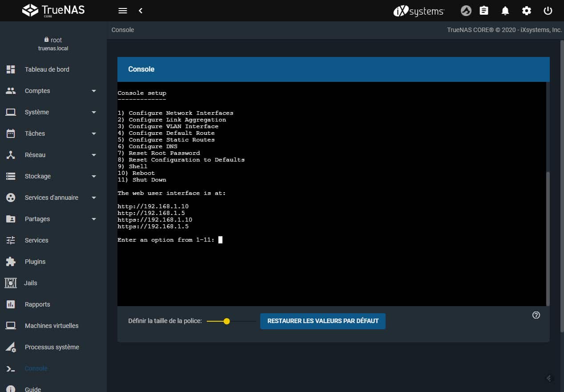Open Plugins menu item

click(x=53, y=262)
